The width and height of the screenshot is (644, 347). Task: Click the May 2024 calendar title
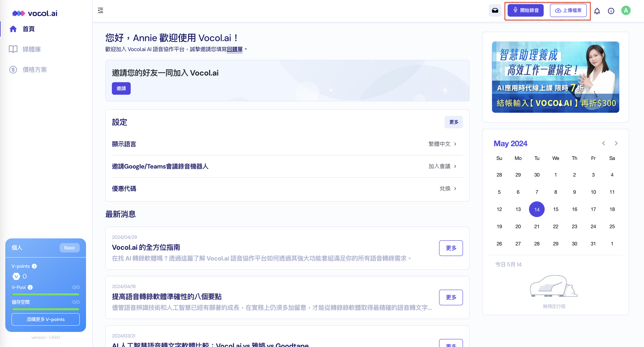pos(510,143)
